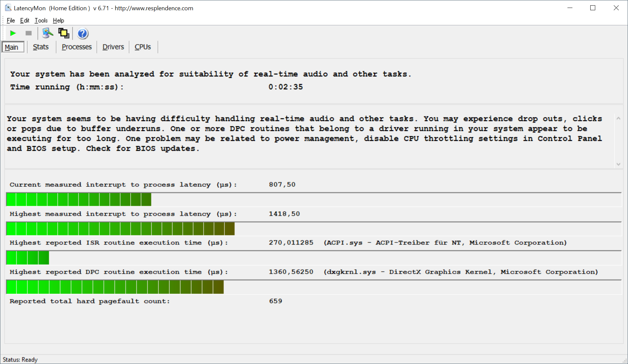Click the highest ISR execution time bar
628x364 pixels.
pyautogui.click(x=314, y=258)
